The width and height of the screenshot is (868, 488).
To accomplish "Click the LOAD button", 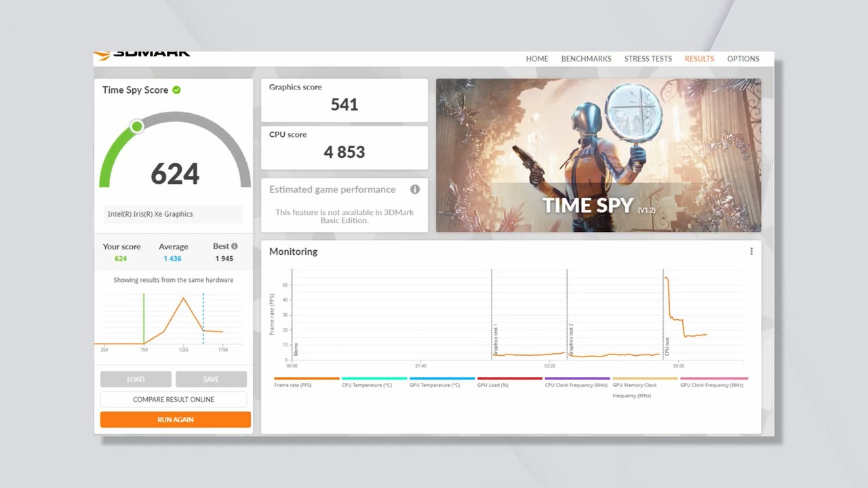I will click(x=136, y=379).
